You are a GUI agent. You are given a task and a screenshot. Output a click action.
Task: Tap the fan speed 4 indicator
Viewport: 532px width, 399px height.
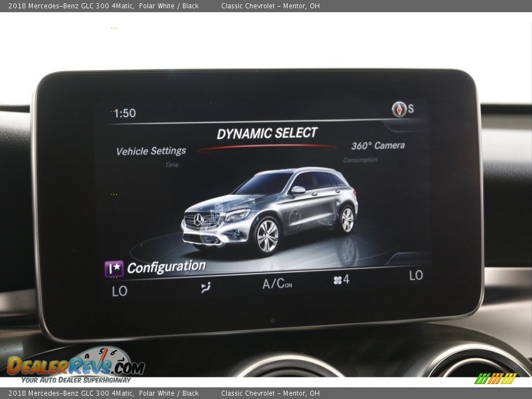(341, 279)
